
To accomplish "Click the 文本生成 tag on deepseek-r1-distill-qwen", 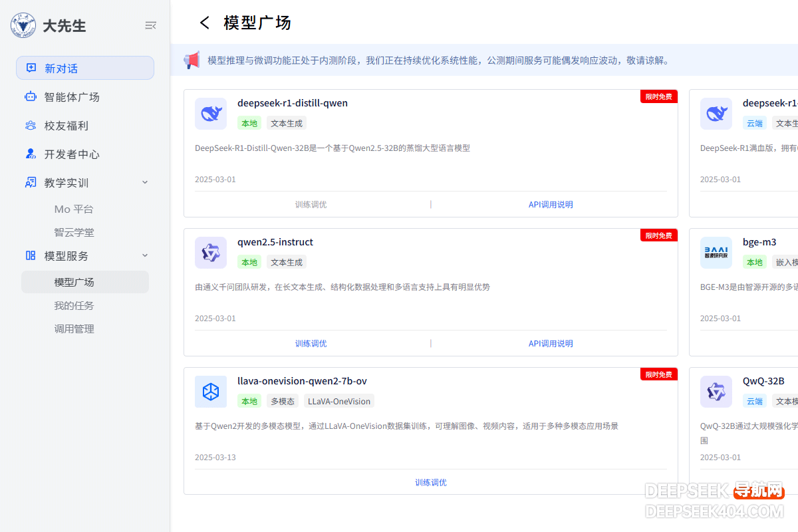I will click(287, 123).
